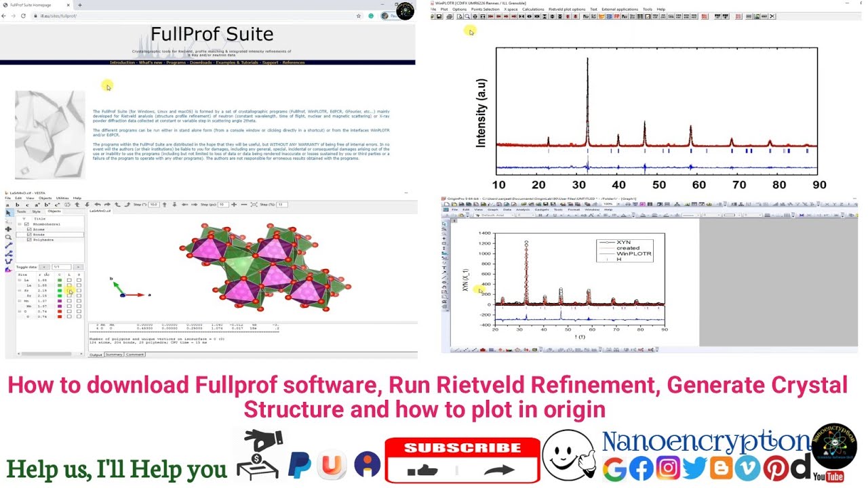Toggle the Polyhedra checkbox in VESTA
The width and height of the screenshot is (868, 488).
(29, 240)
